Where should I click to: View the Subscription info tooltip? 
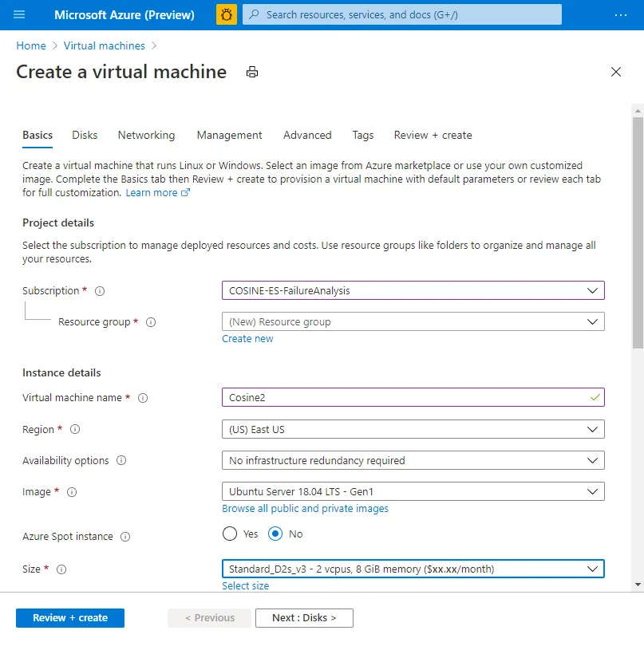[99, 290]
